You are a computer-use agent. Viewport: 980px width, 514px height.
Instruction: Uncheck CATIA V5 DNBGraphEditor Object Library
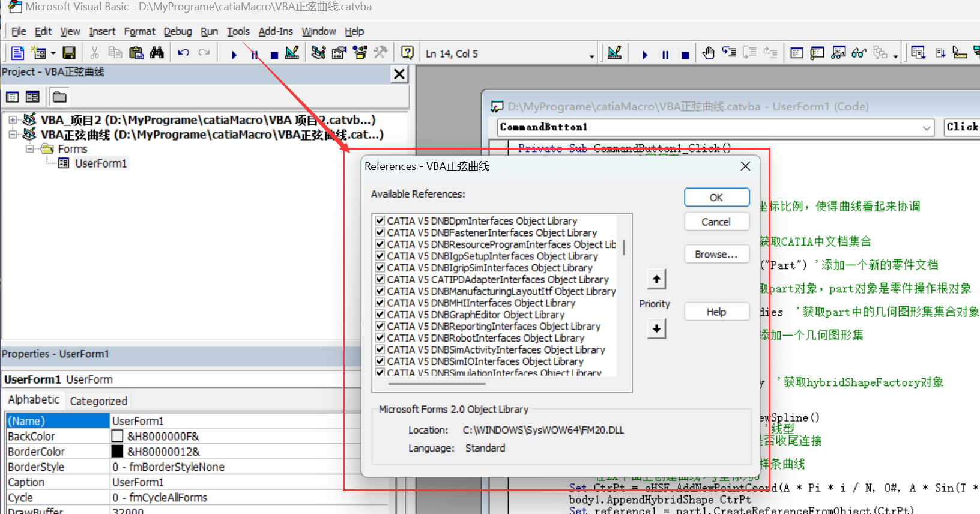[380, 315]
